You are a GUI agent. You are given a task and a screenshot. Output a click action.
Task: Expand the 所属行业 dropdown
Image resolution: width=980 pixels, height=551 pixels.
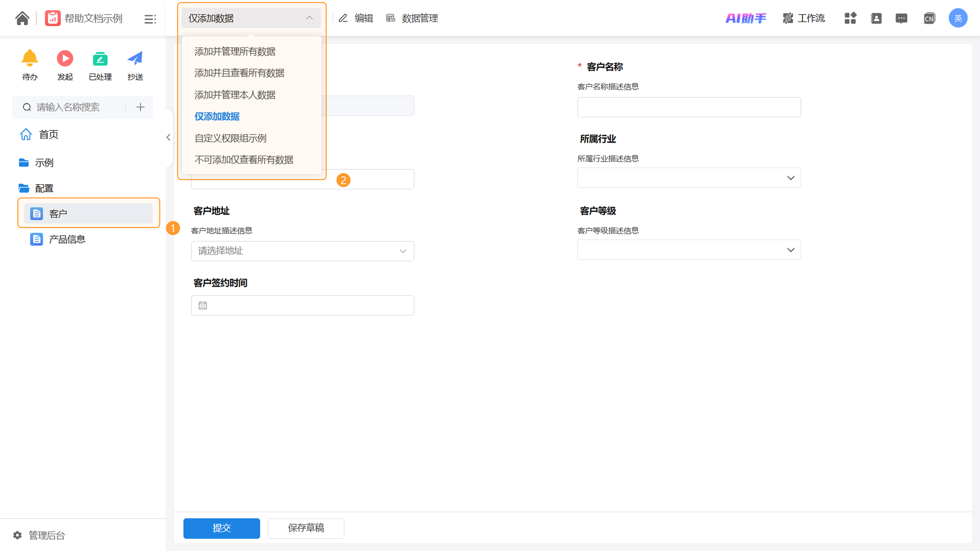[x=689, y=178]
